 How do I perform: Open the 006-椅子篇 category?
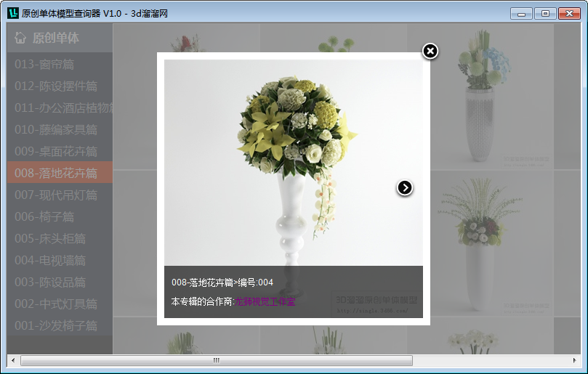coord(60,216)
